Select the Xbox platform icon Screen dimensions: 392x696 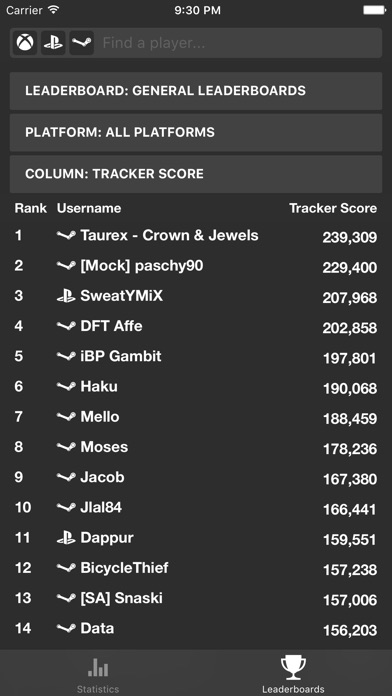tap(25, 43)
